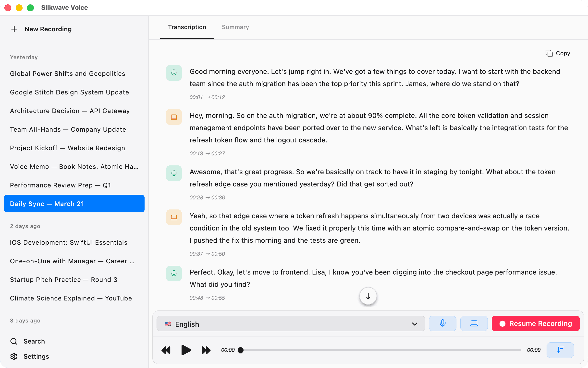Click the laptop icon next to James's 90% update
The height and width of the screenshot is (368, 588).
point(174,117)
